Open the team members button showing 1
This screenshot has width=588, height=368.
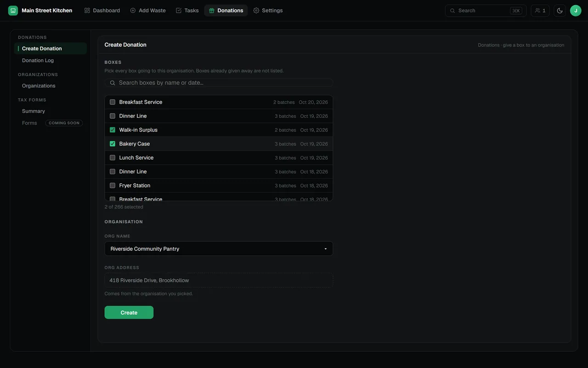pos(540,11)
